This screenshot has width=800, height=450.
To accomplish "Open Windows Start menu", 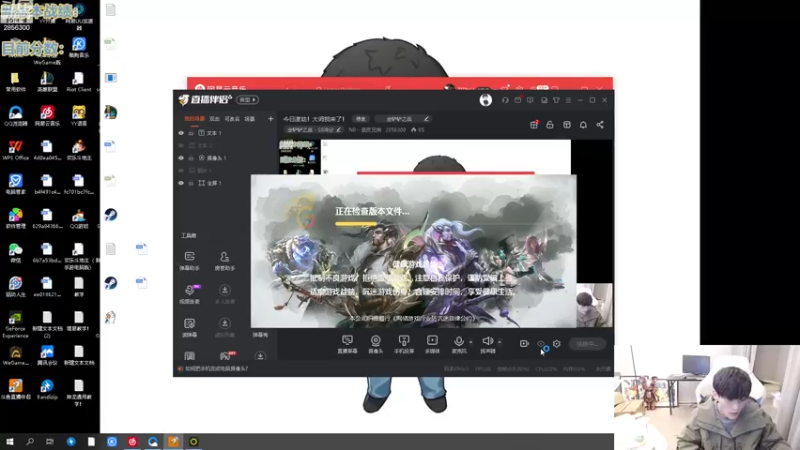I will click(9, 442).
